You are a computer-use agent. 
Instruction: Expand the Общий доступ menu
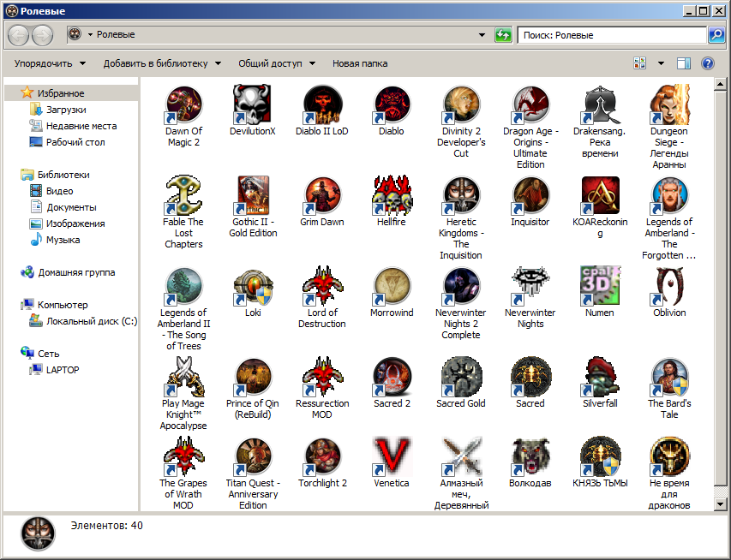point(277,63)
